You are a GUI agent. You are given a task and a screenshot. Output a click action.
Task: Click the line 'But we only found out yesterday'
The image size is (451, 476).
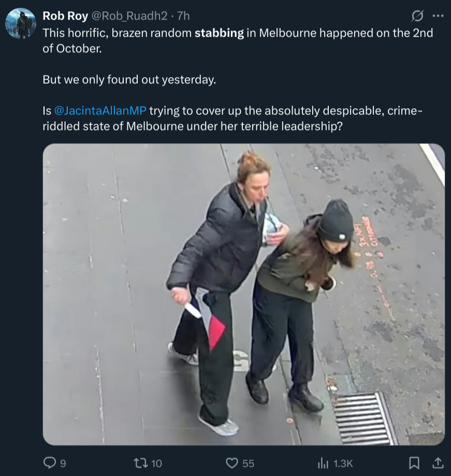tap(129, 80)
